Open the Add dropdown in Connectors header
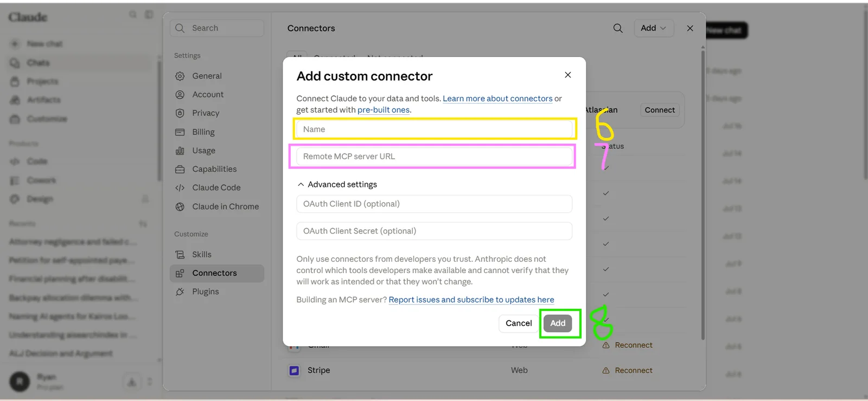The width and height of the screenshot is (868, 401). [654, 28]
